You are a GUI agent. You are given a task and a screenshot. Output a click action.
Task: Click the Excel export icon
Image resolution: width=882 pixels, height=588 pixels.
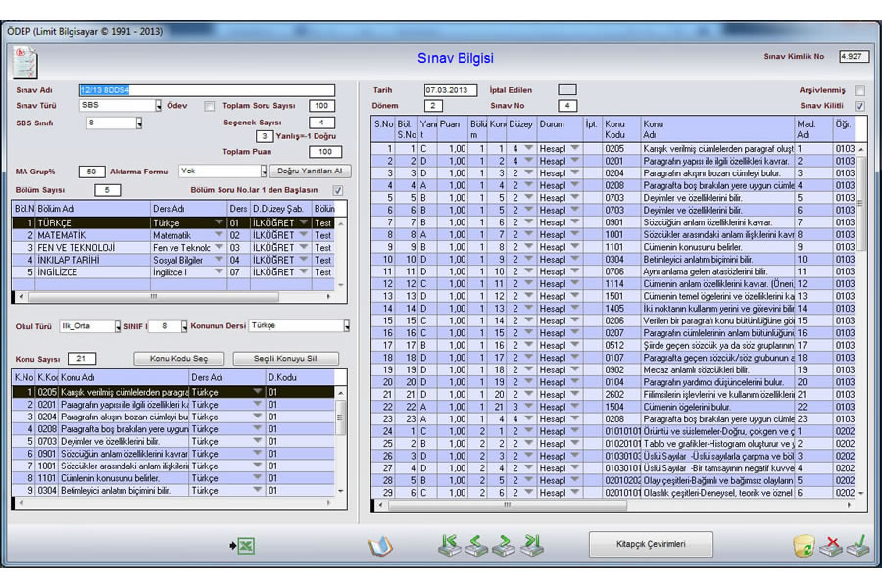(x=242, y=545)
